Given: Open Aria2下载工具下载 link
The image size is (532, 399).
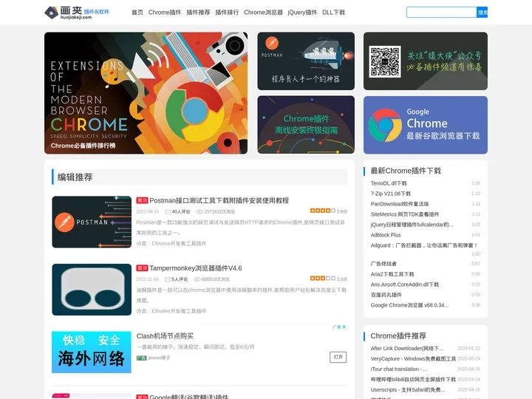Looking at the screenshot, I should tap(392, 274).
